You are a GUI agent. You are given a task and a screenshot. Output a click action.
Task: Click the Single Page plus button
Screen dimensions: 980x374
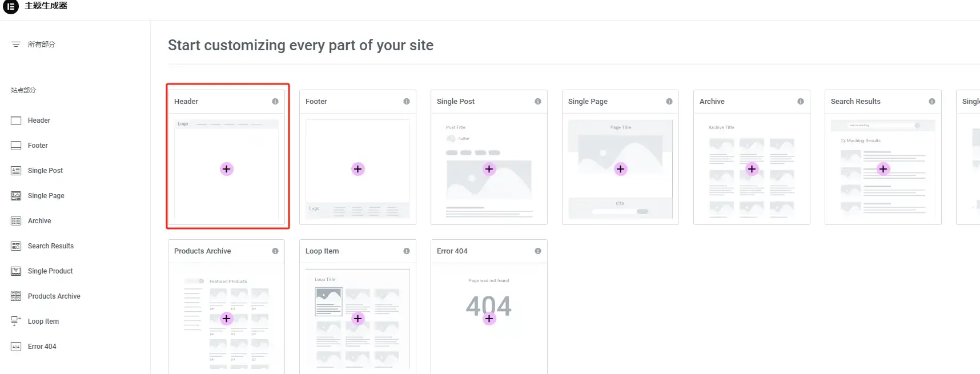pos(621,169)
